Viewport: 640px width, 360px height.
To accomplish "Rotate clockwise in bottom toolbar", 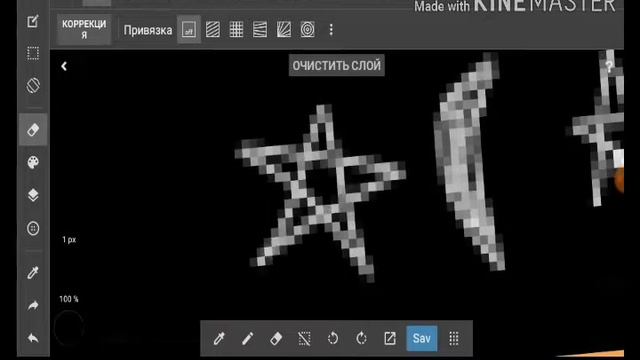I will (x=361, y=338).
